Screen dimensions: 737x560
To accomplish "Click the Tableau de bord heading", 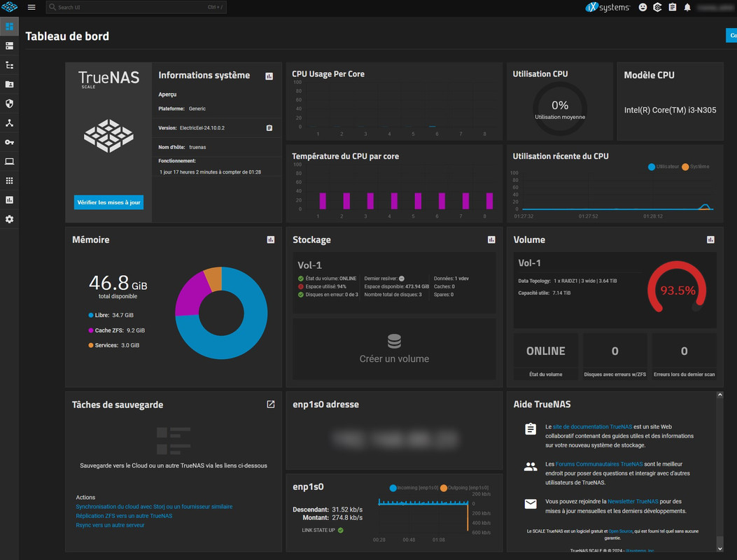I will coord(67,36).
